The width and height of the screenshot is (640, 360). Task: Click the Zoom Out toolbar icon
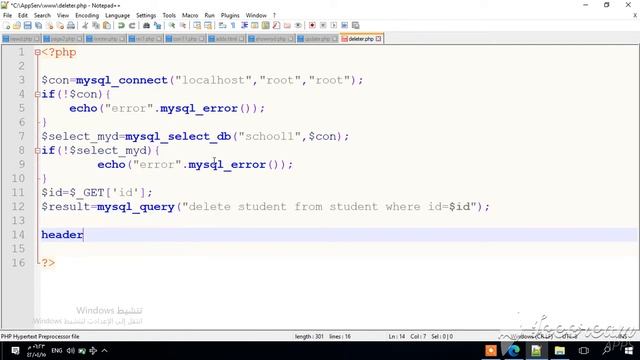(183, 25)
